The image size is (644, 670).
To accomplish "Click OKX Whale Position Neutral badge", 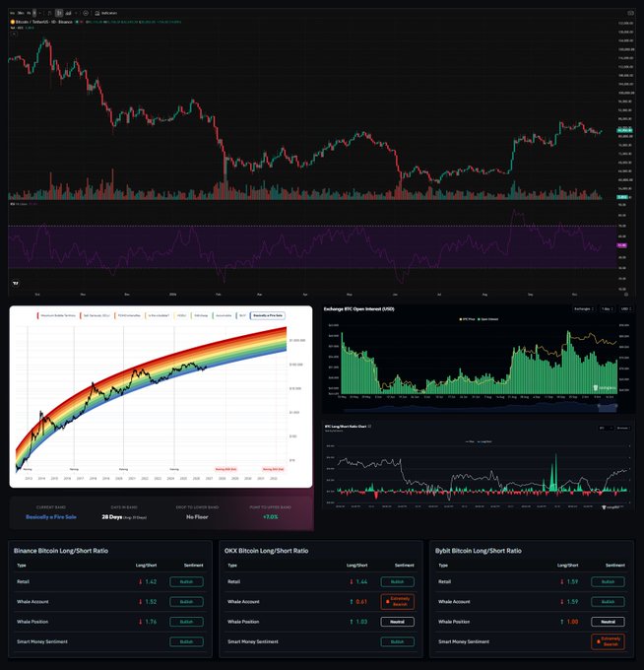I will pos(397,622).
